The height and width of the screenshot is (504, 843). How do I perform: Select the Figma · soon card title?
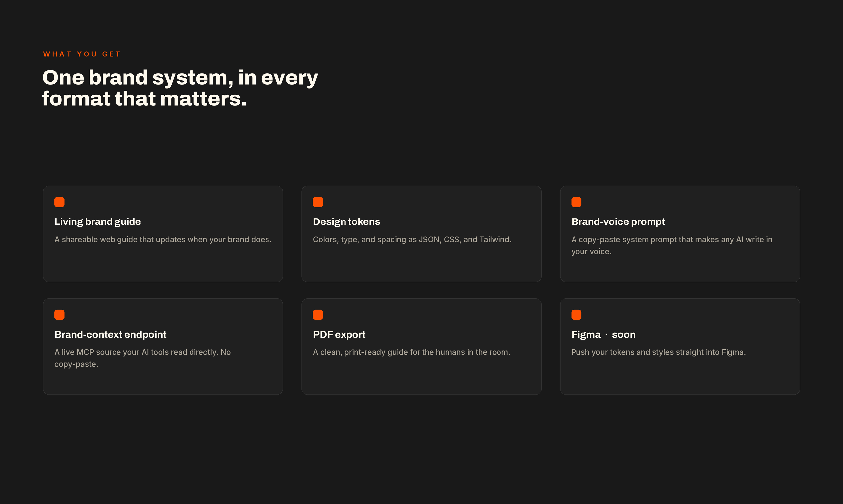603,335
